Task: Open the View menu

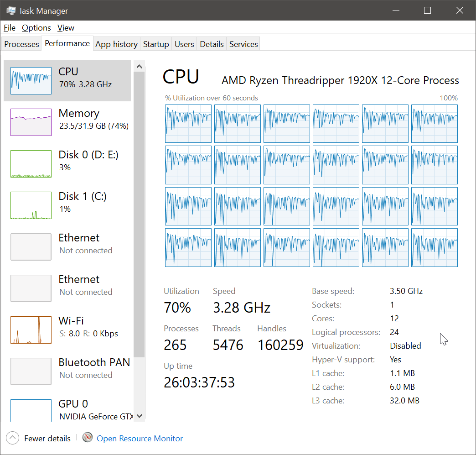Action: [66, 28]
